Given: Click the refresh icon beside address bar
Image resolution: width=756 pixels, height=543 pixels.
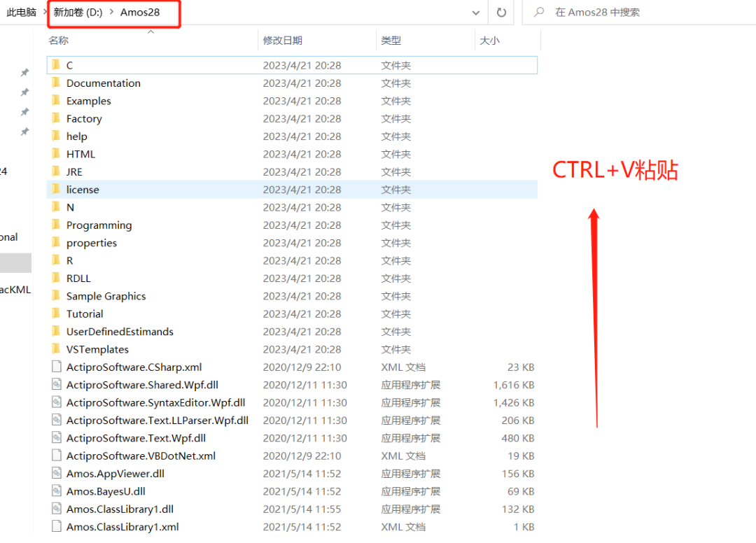Looking at the screenshot, I should 501,13.
